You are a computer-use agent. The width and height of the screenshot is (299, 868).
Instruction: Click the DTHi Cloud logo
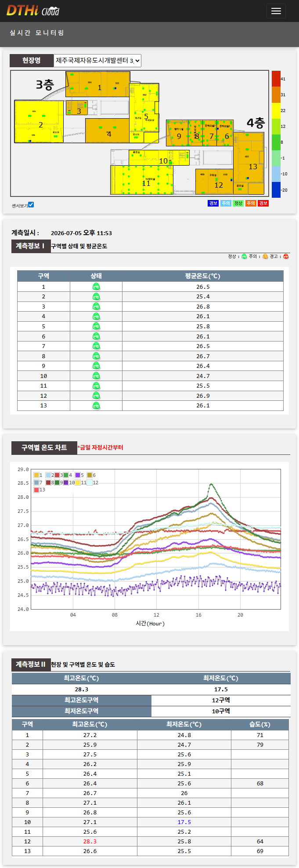33,11
